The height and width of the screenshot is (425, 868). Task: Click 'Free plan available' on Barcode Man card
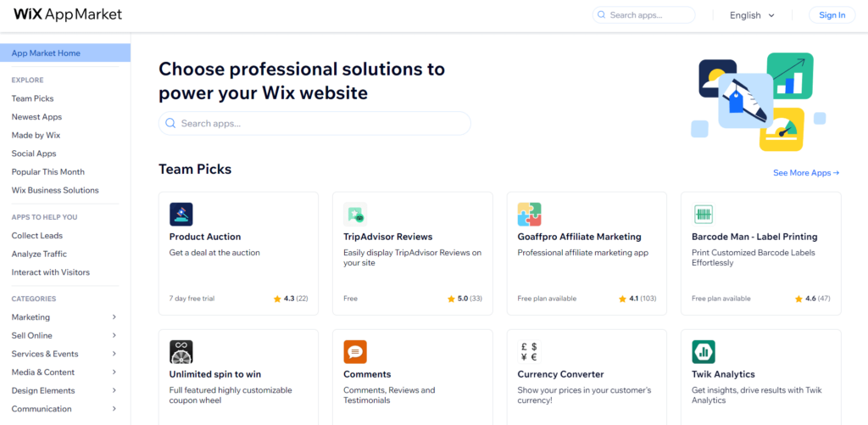[x=721, y=299]
